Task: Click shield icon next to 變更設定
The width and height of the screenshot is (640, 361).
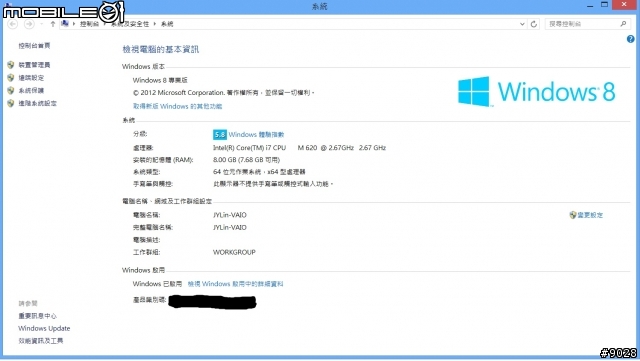Action: click(x=573, y=215)
